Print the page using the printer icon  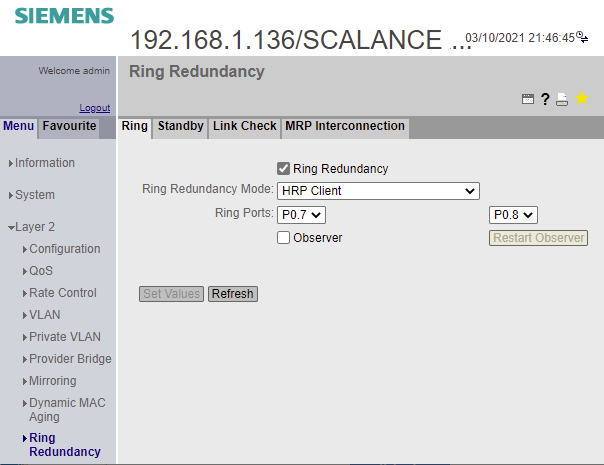point(562,99)
